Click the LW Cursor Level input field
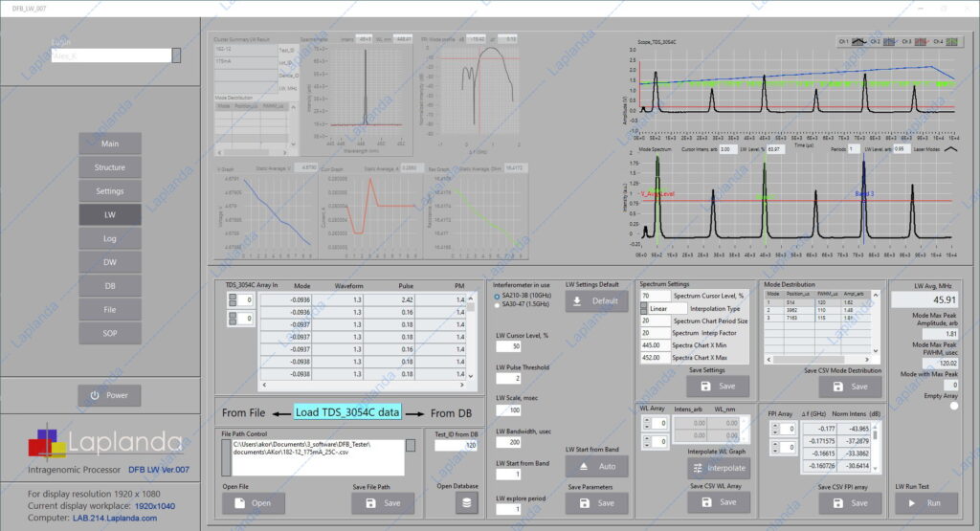 [x=508, y=346]
